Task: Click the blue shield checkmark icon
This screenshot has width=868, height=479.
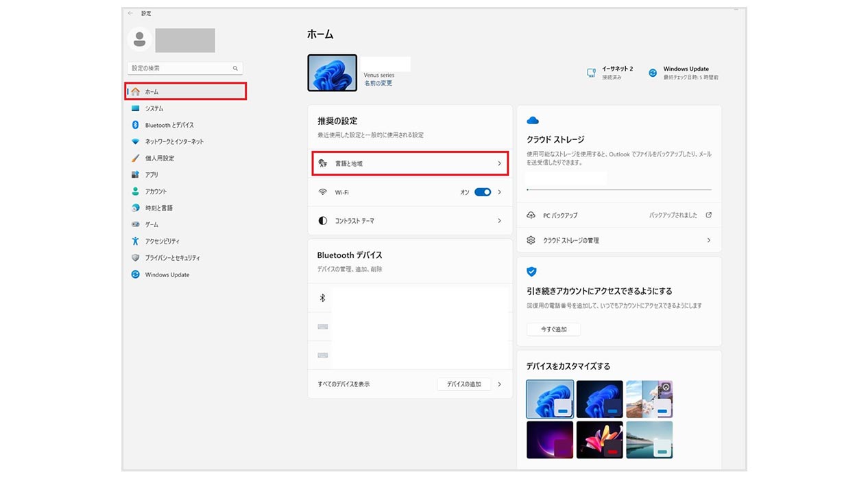Action: tap(531, 272)
